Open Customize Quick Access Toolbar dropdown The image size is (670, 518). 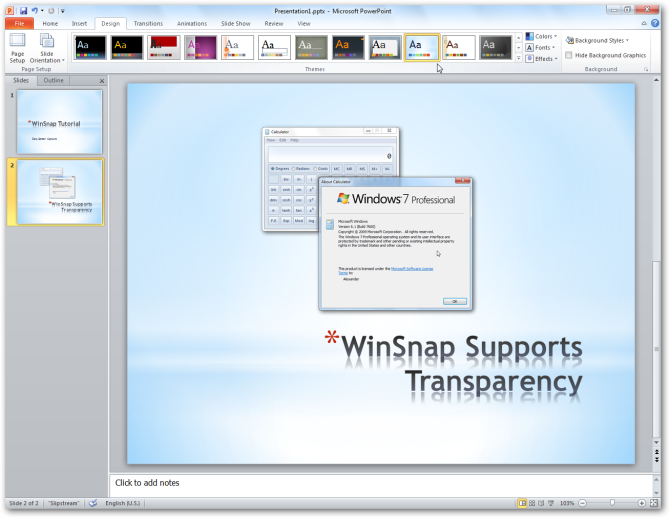click(x=63, y=11)
